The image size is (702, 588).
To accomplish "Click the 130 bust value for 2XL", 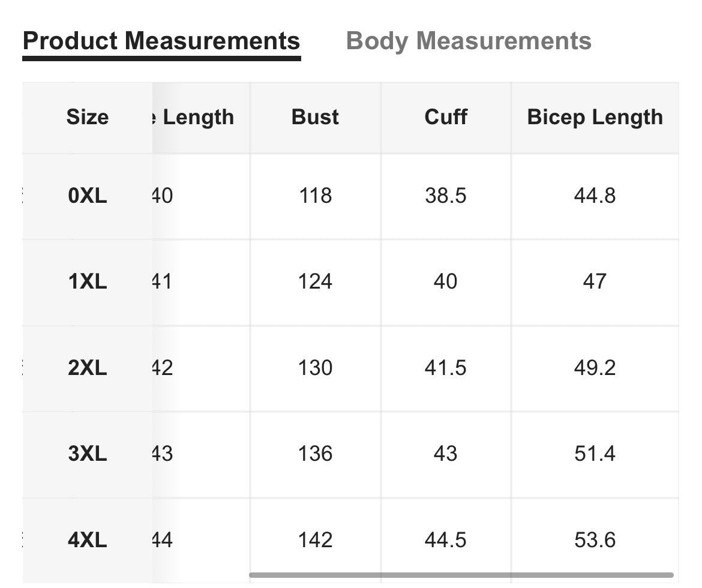I will [x=315, y=368].
